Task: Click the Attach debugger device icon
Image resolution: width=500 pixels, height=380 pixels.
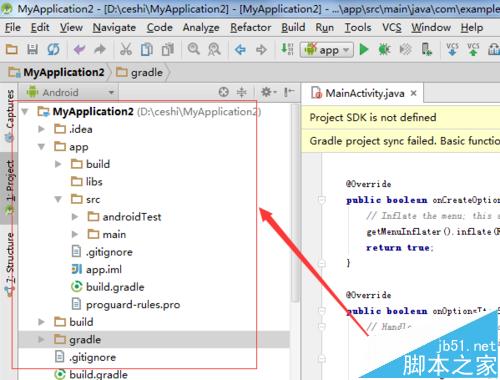Action: click(x=426, y=50)
